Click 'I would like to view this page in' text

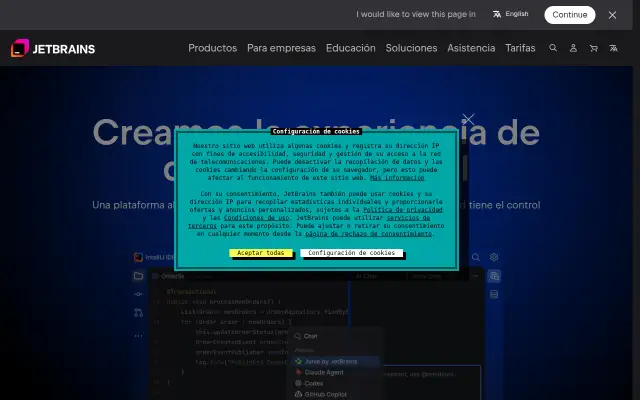(x=416, y=14)
